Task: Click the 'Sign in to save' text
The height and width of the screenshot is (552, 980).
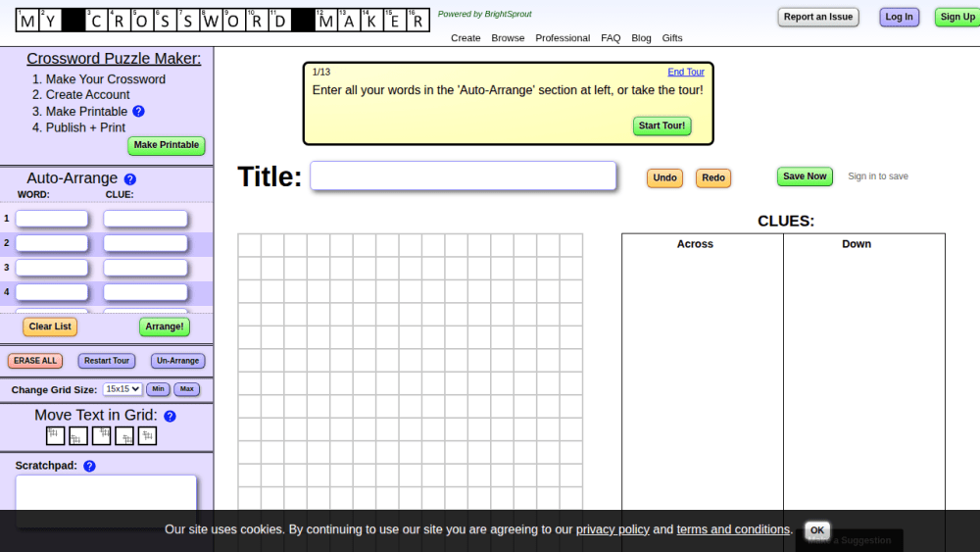Action: (877, 176)
